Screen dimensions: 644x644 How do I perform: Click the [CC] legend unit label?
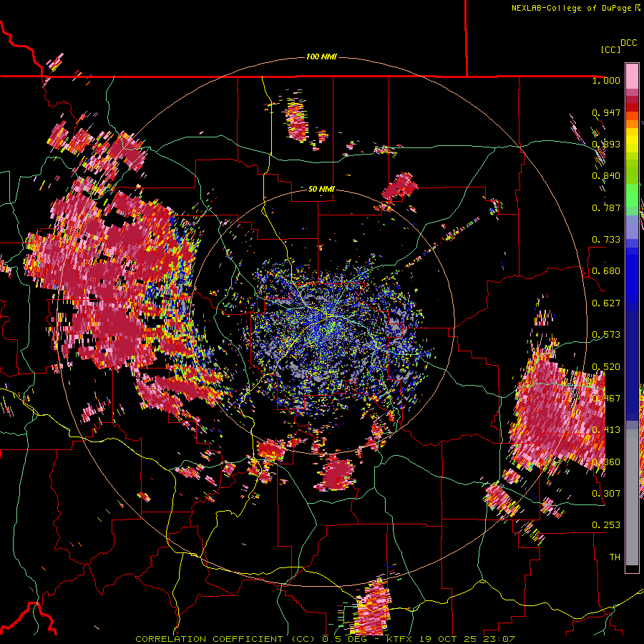610,49
